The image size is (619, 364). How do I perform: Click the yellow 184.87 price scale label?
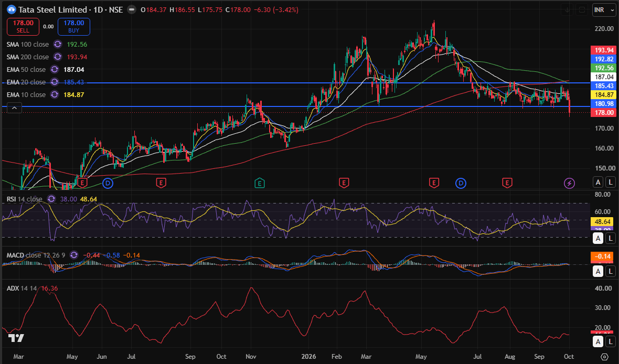pos(604,95)
